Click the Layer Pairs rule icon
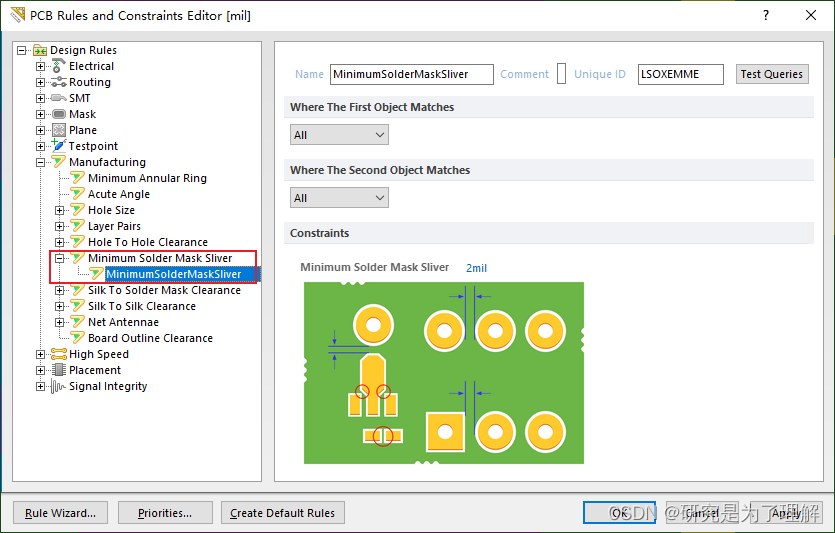 [x=78, y=226]
